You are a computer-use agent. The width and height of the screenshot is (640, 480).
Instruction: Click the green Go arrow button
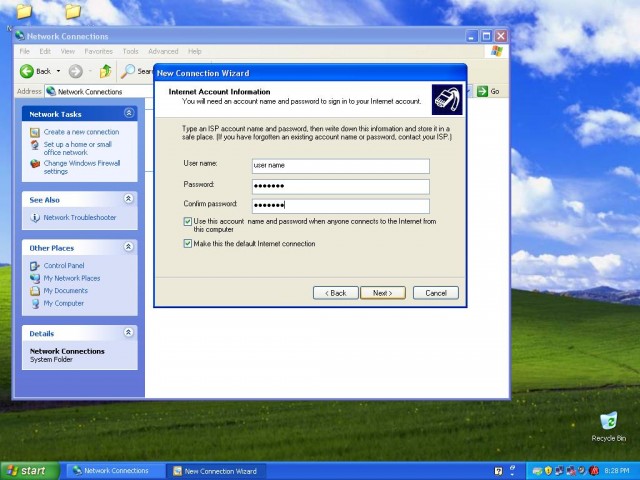(482, 91)
